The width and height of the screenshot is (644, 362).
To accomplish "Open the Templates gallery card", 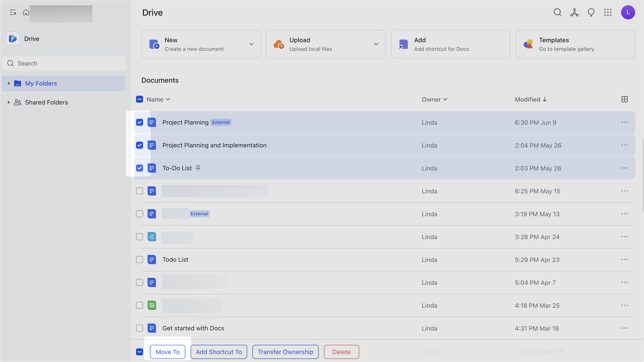I will pos(575,44).
